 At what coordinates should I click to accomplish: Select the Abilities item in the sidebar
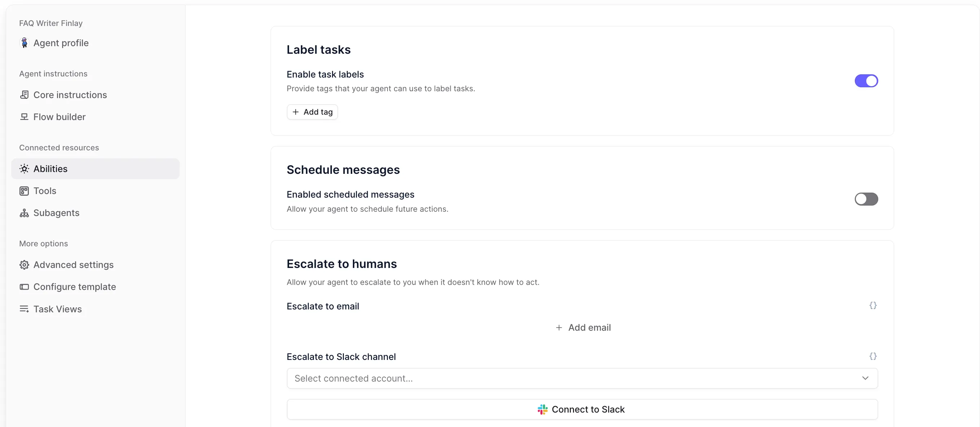(x=50, y=169)
